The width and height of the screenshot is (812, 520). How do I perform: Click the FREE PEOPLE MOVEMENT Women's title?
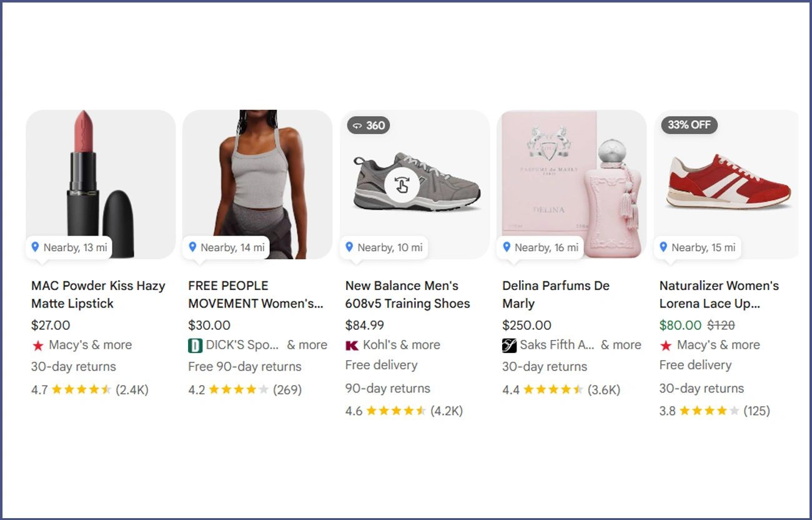[255, 294]
